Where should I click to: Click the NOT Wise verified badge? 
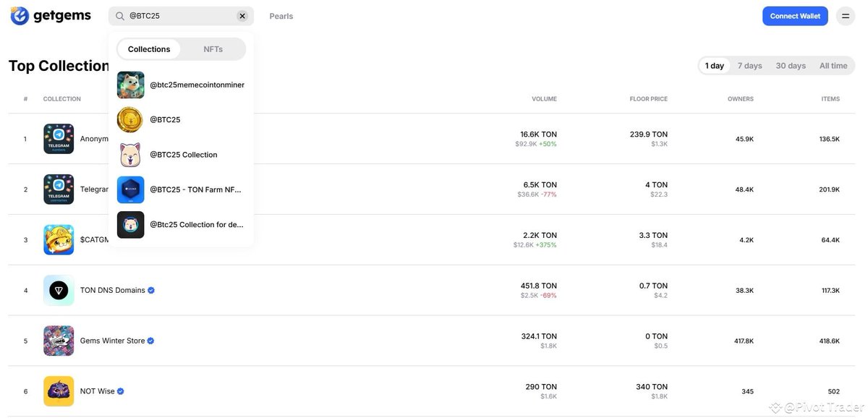121,391
